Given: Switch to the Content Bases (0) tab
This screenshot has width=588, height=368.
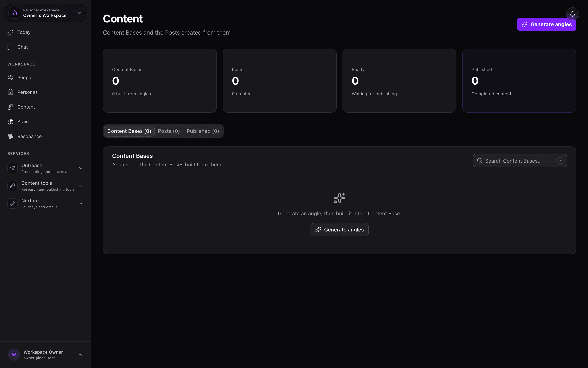Looking at the screenshot, I should pos(129,131).
